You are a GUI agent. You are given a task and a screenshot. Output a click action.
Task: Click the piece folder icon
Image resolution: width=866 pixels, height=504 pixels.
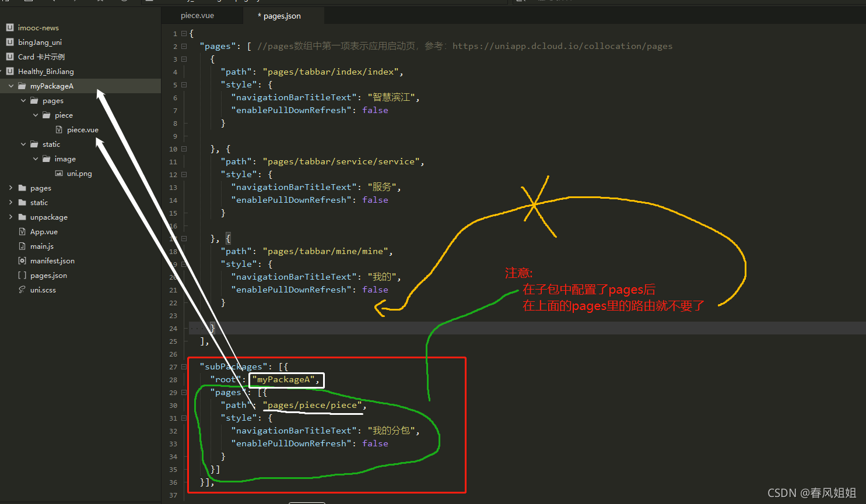pos(47,115)
